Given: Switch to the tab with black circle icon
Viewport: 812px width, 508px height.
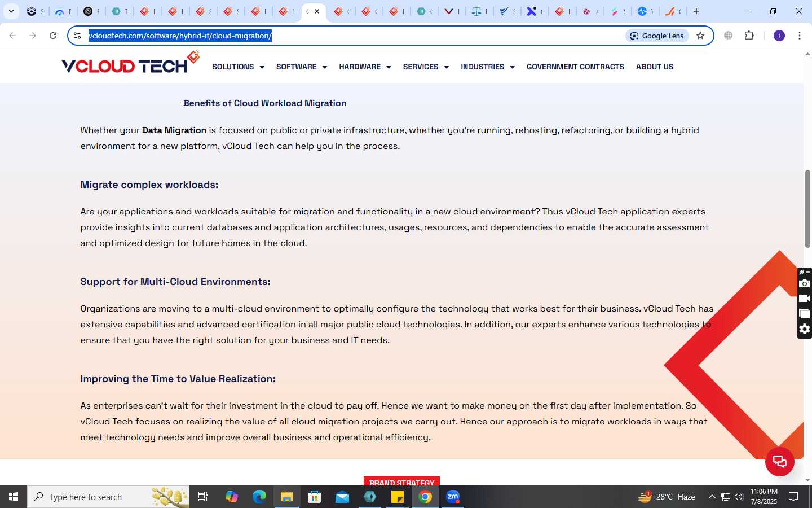Looking at the screenshot, I should point(90,11).
